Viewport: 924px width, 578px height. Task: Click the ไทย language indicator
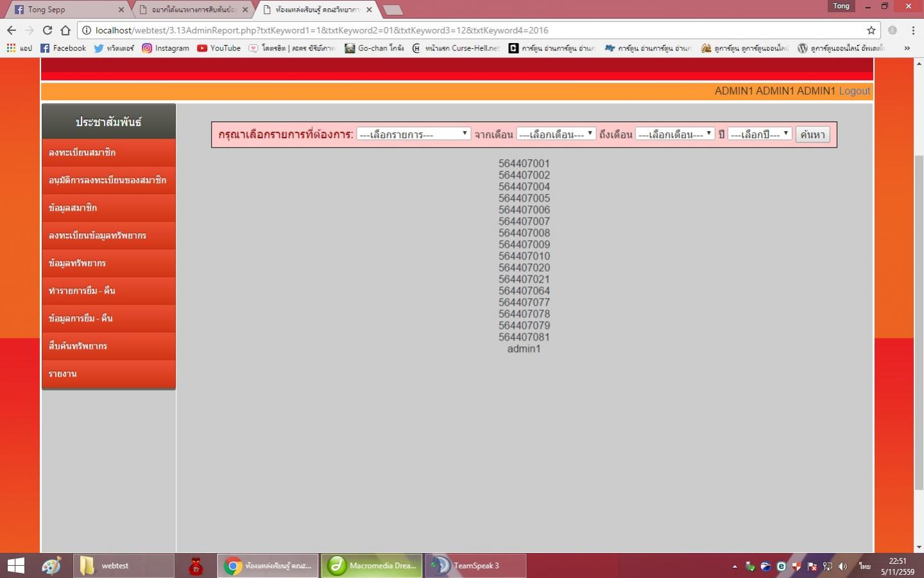click(865, 566)
